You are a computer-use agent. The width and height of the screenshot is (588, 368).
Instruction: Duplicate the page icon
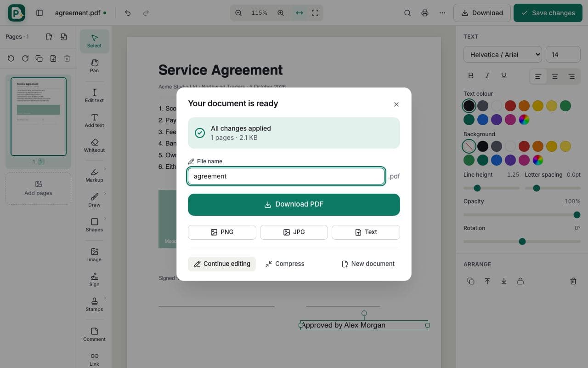39,58
